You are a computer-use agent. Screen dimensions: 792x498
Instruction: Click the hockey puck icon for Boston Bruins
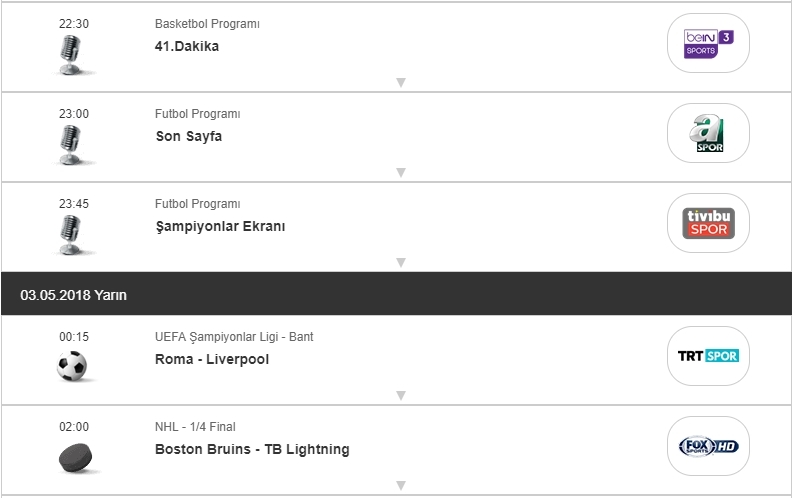point(73,457)
